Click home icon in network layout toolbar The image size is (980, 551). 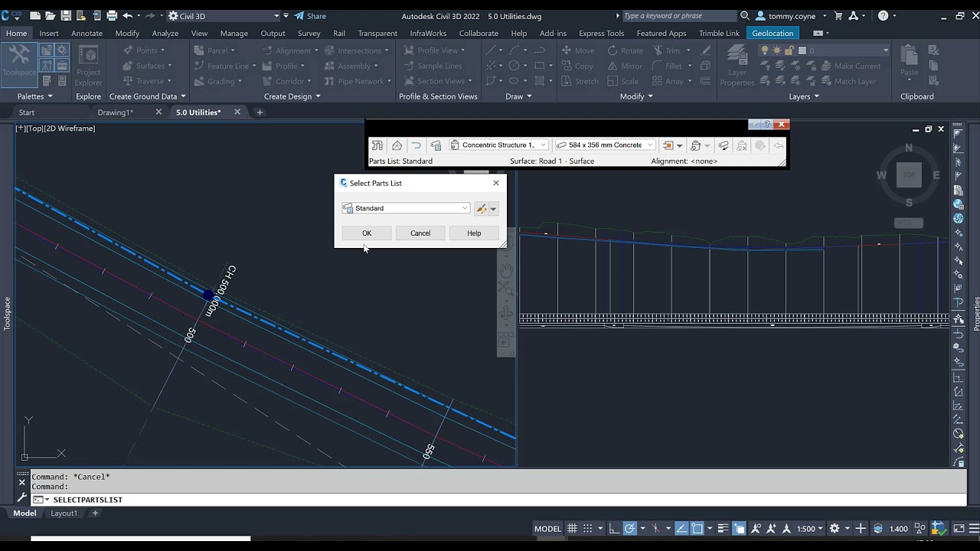point(397,145)
